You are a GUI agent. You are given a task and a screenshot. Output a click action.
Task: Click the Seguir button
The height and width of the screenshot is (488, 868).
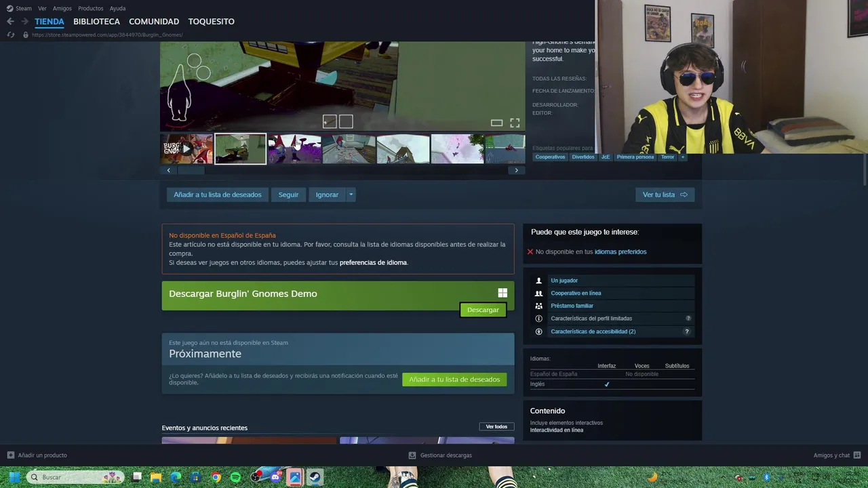pos(288,195)
